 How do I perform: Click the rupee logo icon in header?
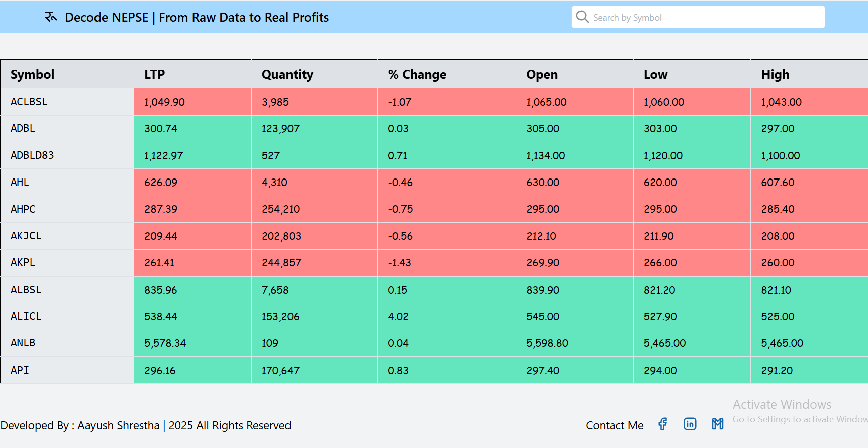[x=51, y=17]
